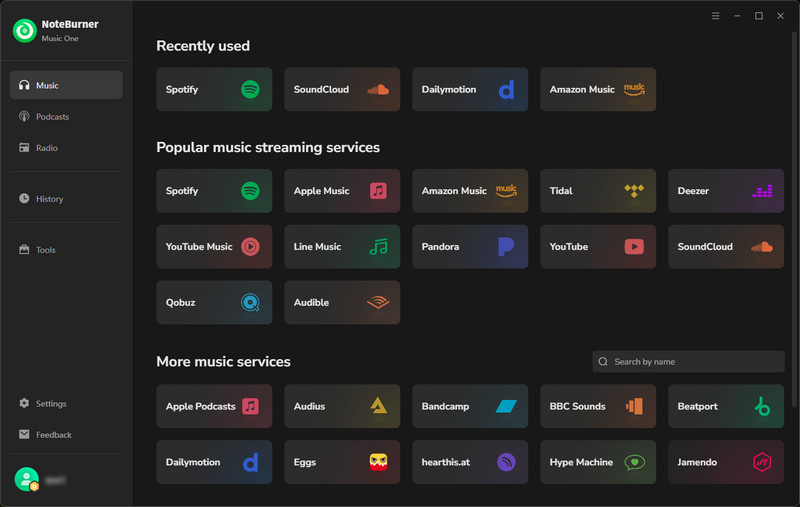Open the YouTube service card

tap(598, 246)
